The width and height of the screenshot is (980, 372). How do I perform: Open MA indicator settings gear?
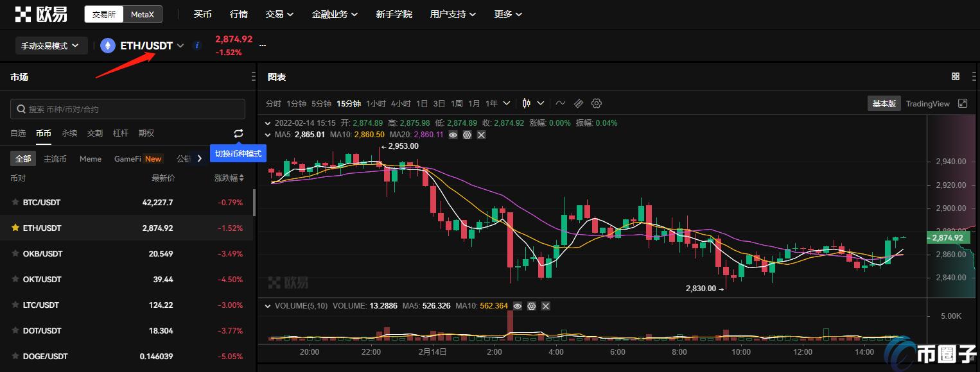[x=467, y=135]
